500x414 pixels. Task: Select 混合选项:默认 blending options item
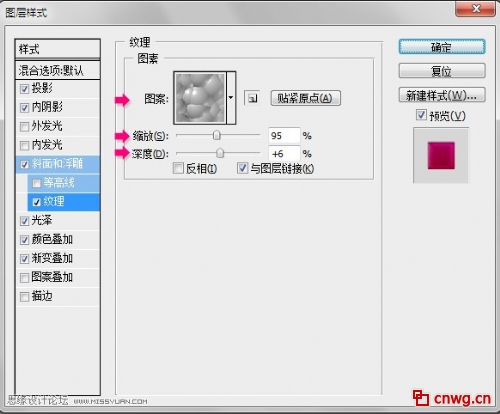click(x=58, y=70)
